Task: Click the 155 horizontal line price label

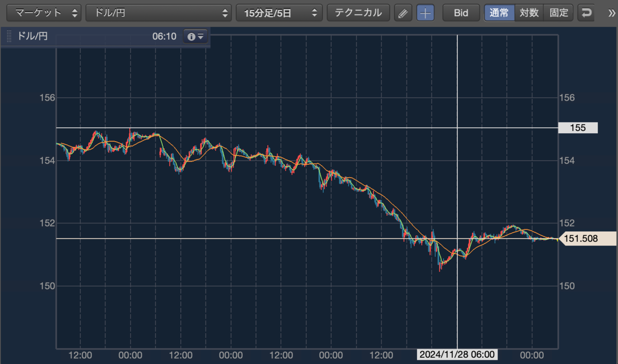Action: click(578, 128)
